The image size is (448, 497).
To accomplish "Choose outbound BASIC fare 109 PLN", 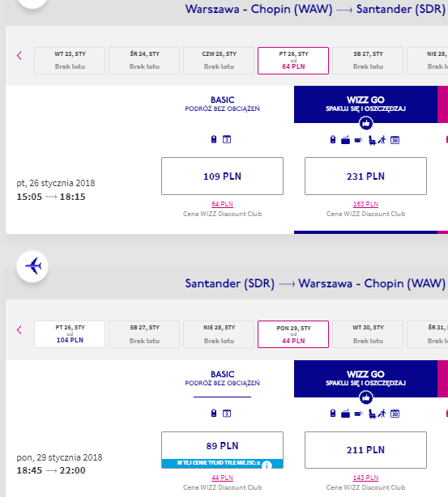I will tap(222, 176).
